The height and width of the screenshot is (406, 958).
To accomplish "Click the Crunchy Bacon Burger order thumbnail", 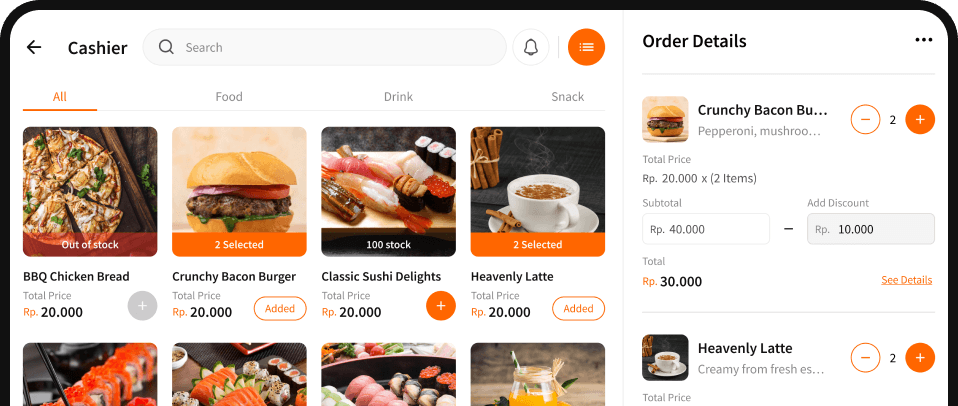I will coord(665,120).
